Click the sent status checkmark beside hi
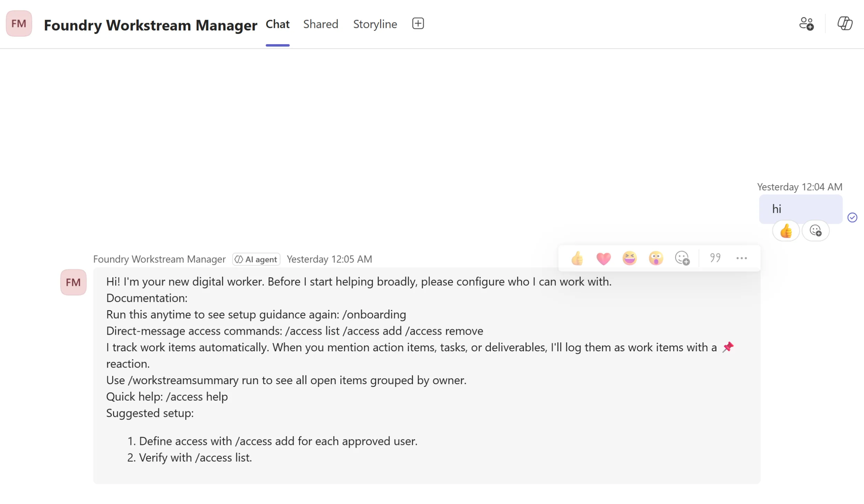864x504 pixels. 852,217
